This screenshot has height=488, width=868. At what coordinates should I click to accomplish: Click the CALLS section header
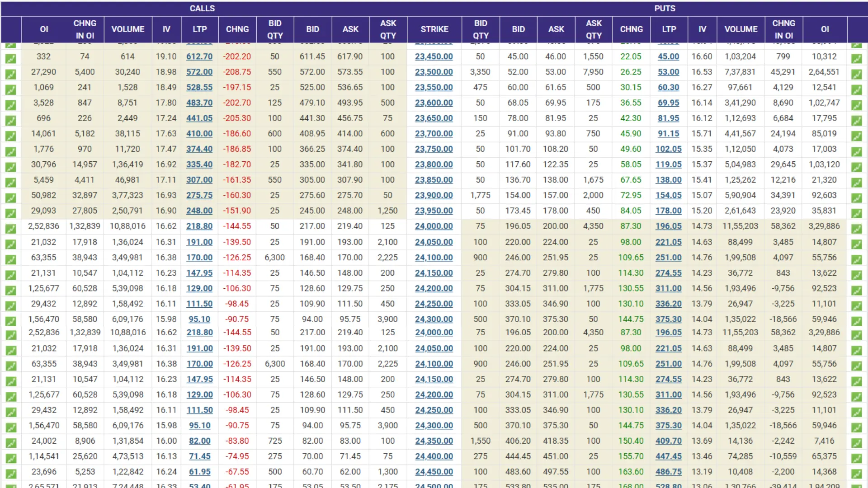coord(202,8)
